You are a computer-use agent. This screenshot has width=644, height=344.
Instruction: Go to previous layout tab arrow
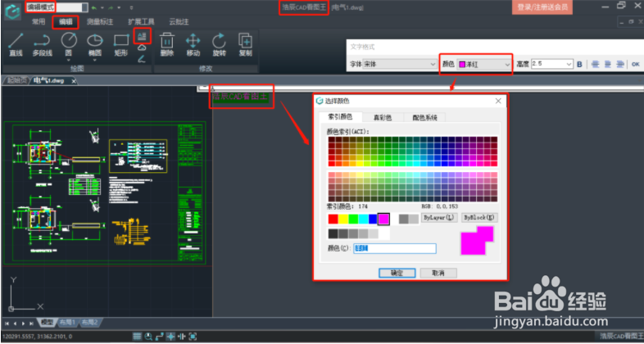15,324
